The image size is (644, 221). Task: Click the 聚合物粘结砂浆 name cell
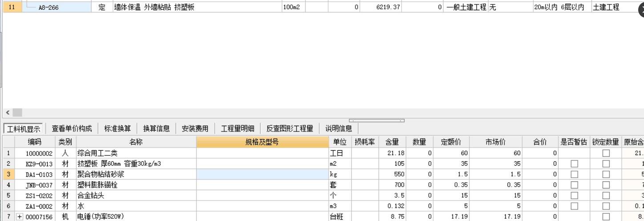click(x=136, y=174)
